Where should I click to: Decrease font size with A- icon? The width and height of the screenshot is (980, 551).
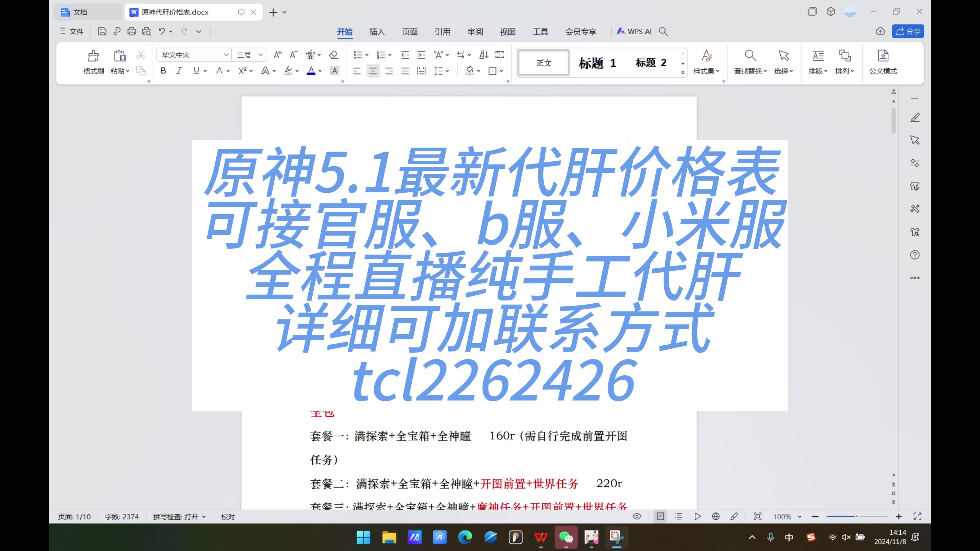293,55
